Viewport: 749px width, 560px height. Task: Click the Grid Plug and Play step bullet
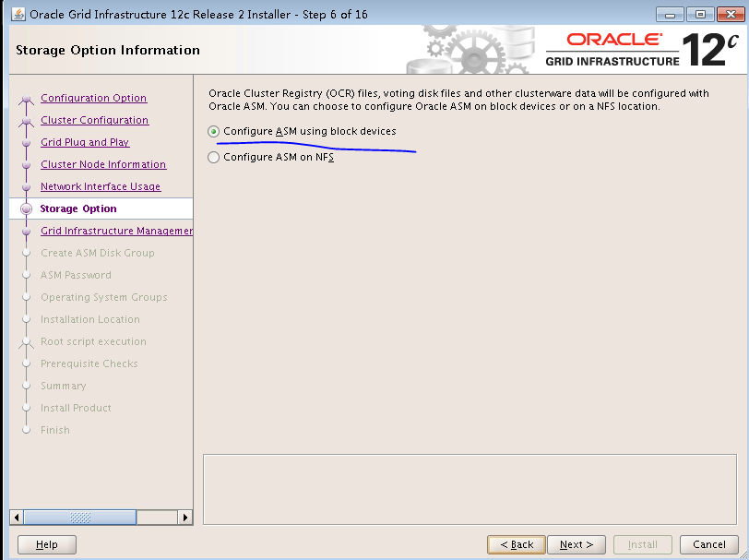pyautogui.click(x=26, y=143)
